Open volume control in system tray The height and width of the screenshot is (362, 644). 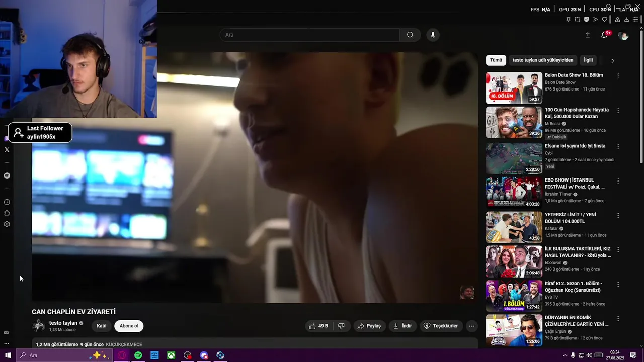point(589,355)
